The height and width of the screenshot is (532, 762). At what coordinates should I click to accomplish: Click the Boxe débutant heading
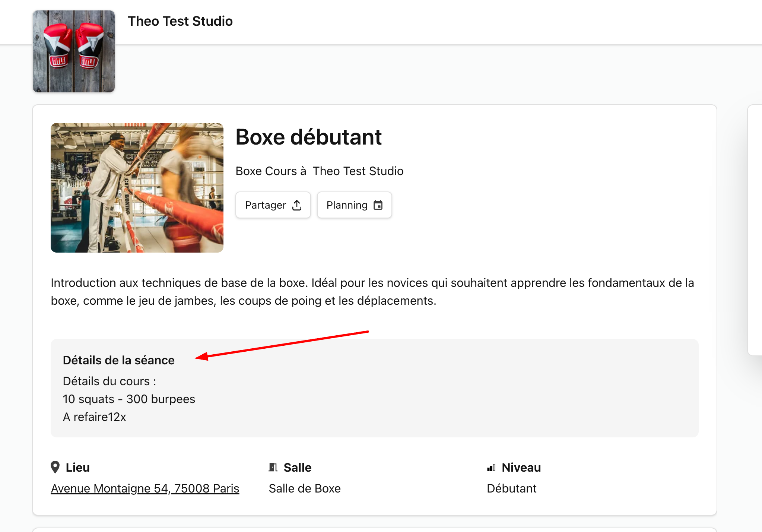pos(309,137)
